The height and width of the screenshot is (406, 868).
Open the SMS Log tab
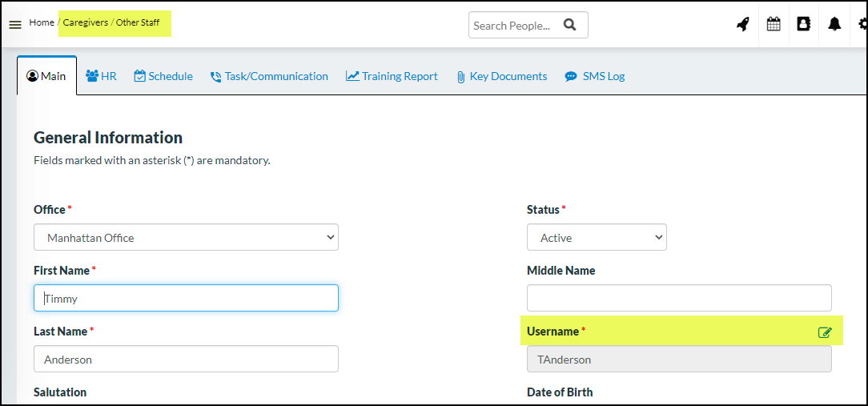click(594, 76)
